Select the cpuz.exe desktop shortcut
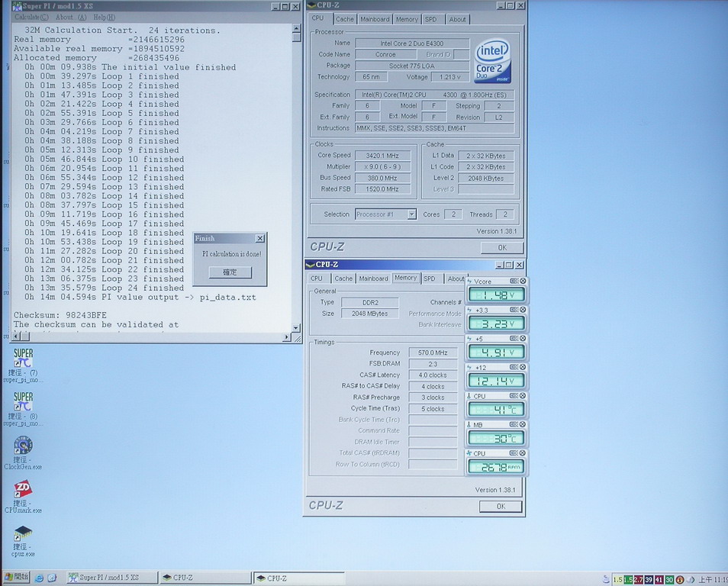The width and height of the screenshot is (728, 586). click(23, 540)
